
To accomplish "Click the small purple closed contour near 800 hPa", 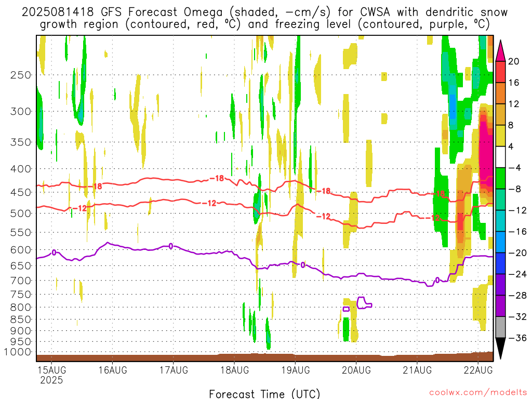I will point(347,309).
